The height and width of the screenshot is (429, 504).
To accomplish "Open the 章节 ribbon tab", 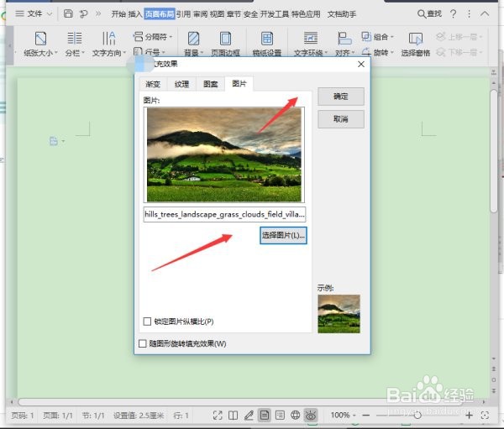I will tap(234, 14).
